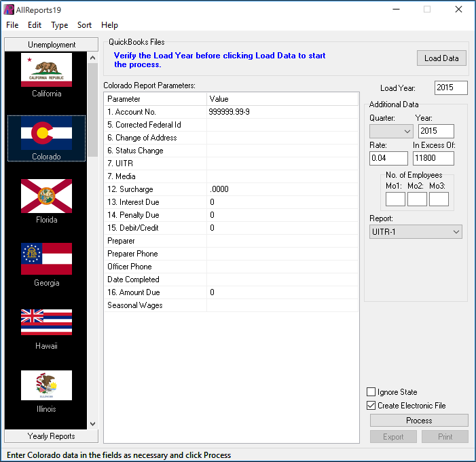Choose the Florida flag icon
Viewport: 476px width, 462px height.
(x=46, y=196)
